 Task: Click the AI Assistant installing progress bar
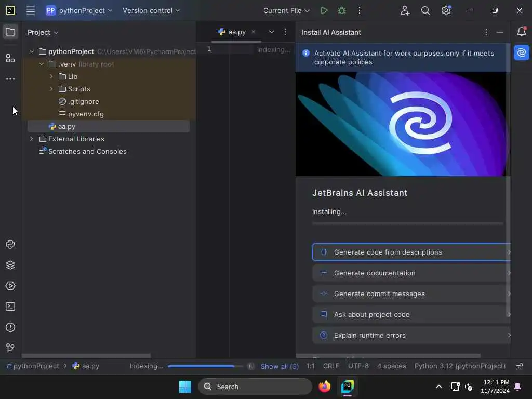407,223
